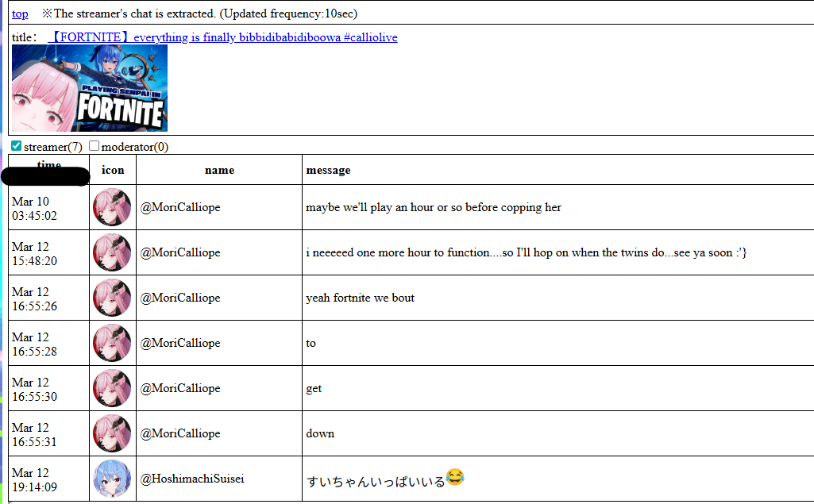Select @MoriCalliope name in 15:48:20 row
Image resolution: width=814 pixels, height=504 pixels.
[180, 252]
